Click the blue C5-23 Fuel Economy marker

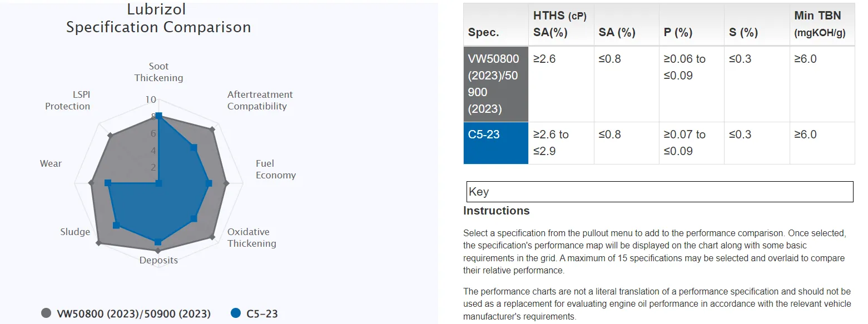[x=209, y=183]
